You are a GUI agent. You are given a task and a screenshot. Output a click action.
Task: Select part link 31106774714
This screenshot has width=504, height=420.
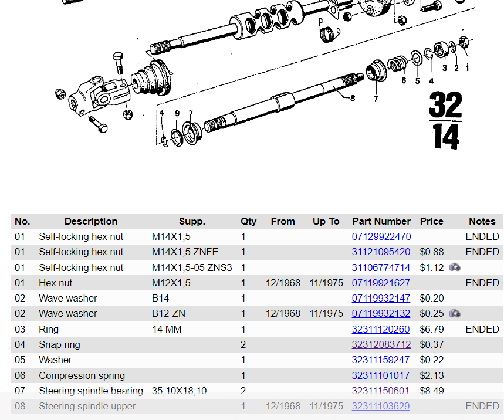pos(381,267)
